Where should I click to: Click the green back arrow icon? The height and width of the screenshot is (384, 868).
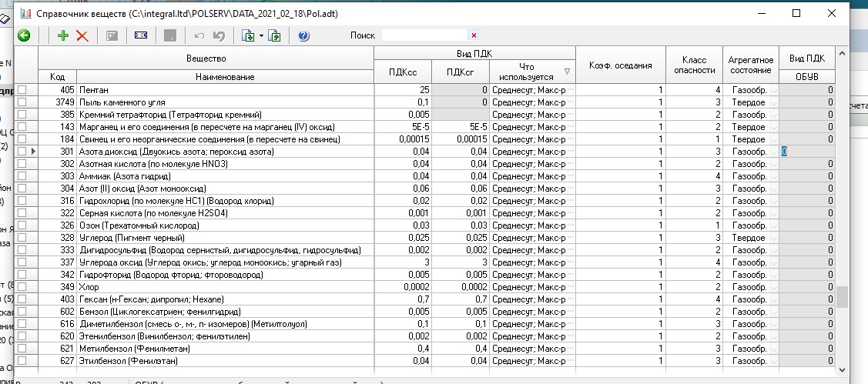pos(24,35)
